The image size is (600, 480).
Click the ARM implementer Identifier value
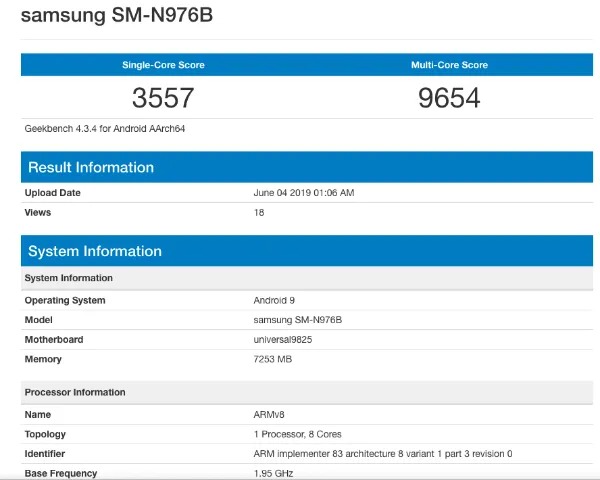pyautogui.click(x=383, y=454)
